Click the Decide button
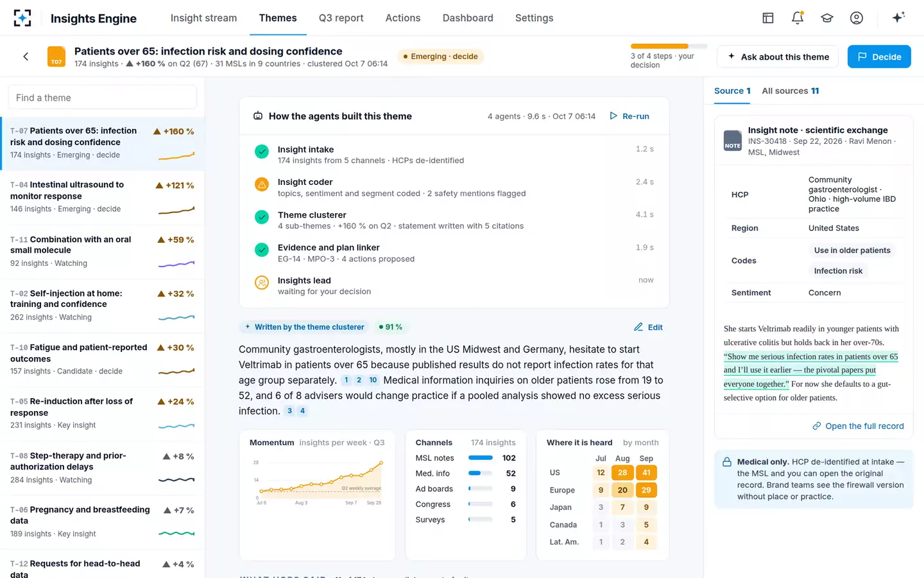The width and height of the screenshot is (924, 578). pos(879,57)
